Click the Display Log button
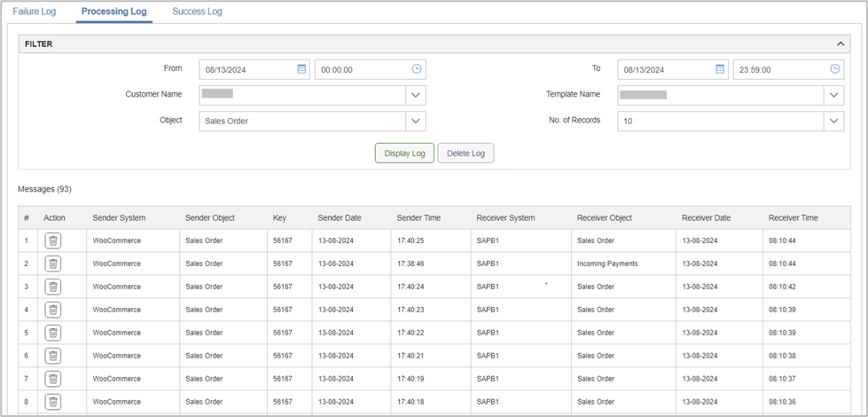The width and height of the screenshot is (868, 417). [x=404, y=153]
